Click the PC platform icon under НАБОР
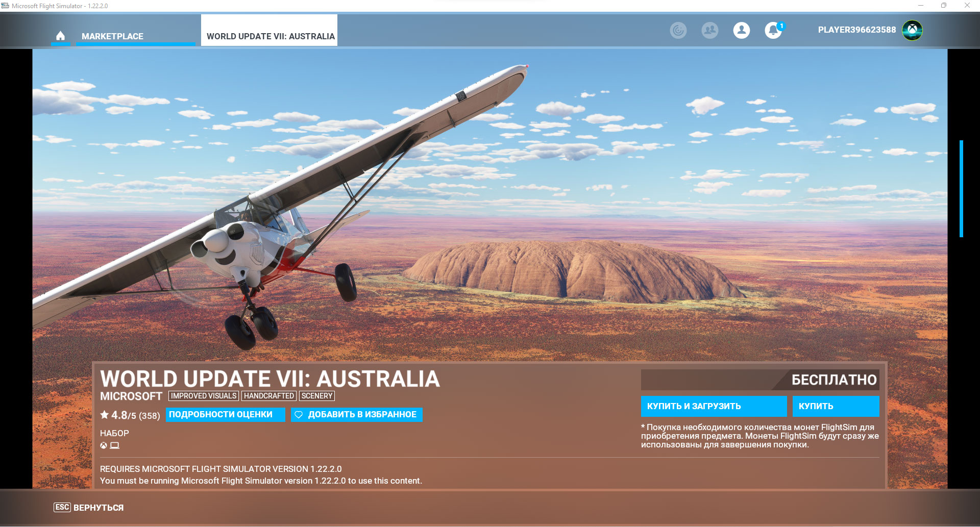 [x=115, y=445]
